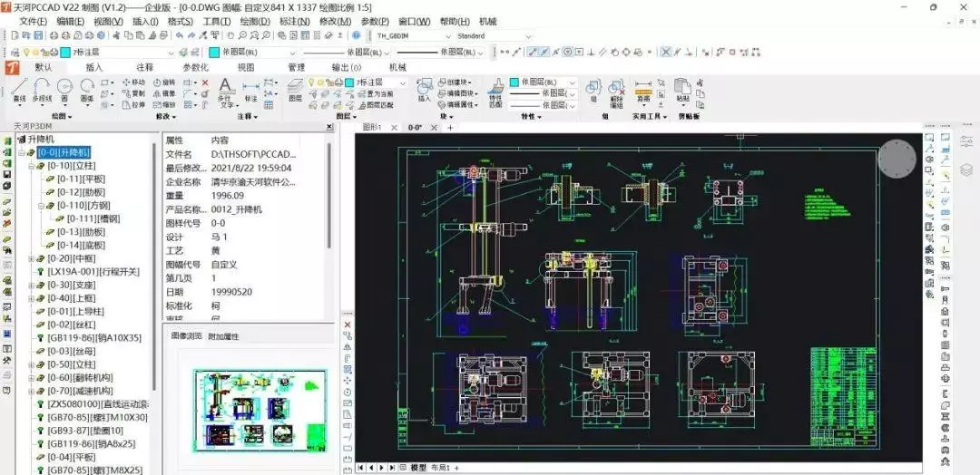Click the 镜像 mirror tool
980x475 pixels.
[x=164, y=93]
